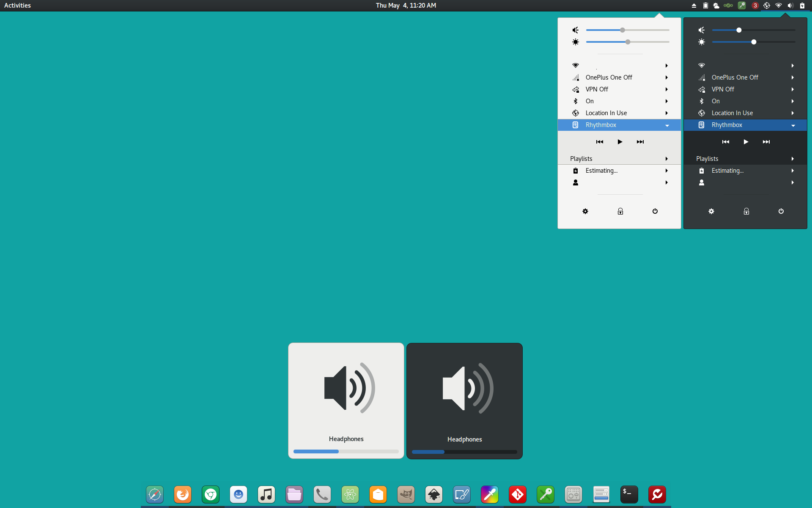812x508 pixels.
Task: Launch Chrome from the dock
Action: pyautogui.click(x=211, y=494)
